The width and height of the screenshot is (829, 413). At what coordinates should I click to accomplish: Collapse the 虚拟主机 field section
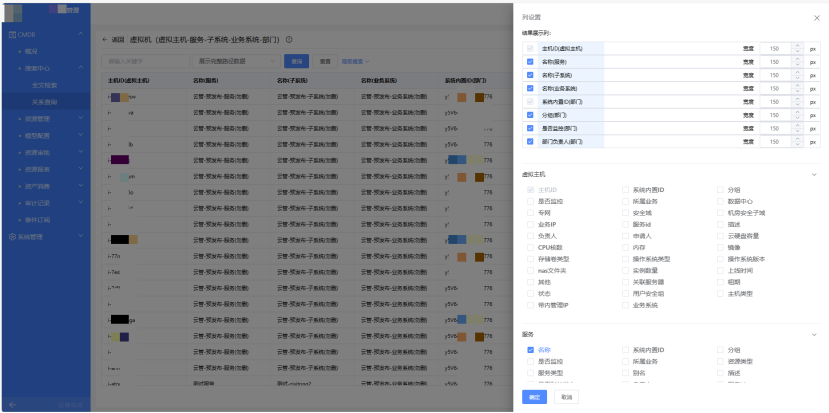[x=814, y=174]
